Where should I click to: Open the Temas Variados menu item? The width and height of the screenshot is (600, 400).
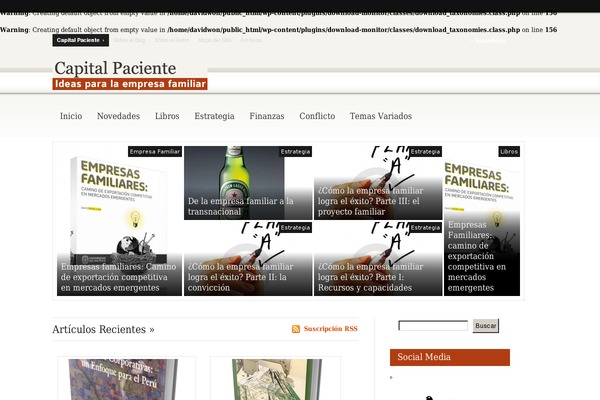[x=381, y=116]
